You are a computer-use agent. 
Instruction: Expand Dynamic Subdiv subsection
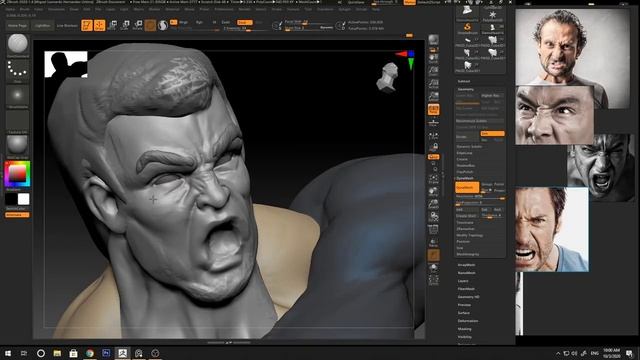(x=469, y=147)
